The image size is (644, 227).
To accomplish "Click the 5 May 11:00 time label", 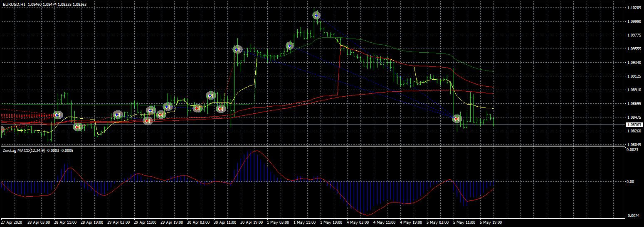I will click(464, 222).
